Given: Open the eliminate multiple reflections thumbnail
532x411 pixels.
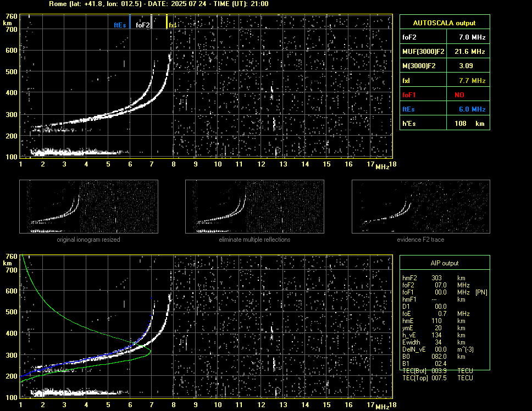Looking at the screenshot, I should click(254, 207).
